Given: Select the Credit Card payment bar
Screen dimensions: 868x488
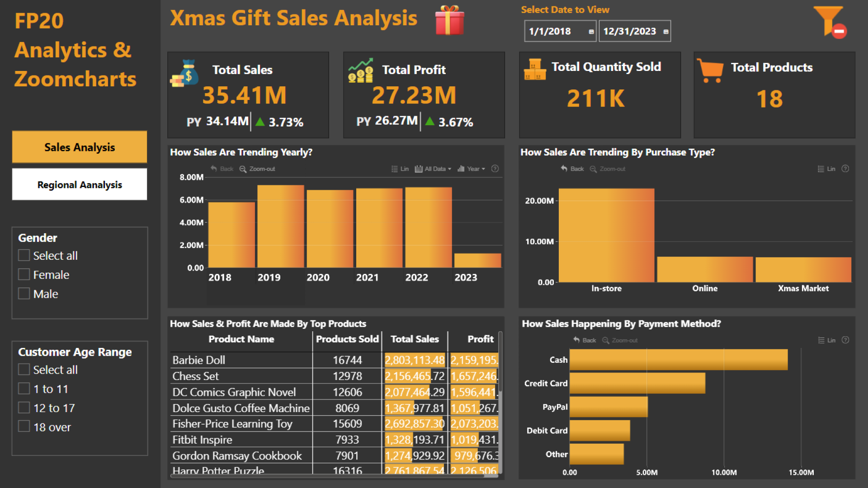Looking at the screenshot, I should [x=637, y=383].
